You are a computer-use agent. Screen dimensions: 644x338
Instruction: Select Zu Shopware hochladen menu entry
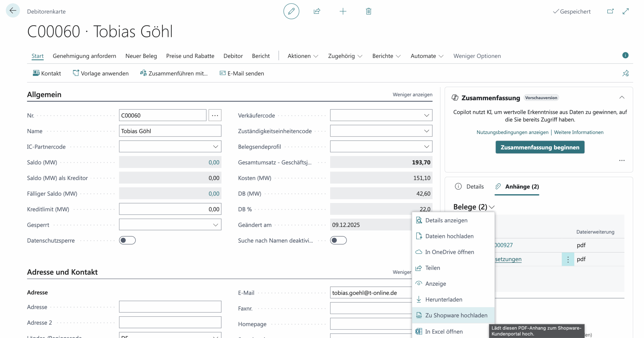[x=456, y=315]
